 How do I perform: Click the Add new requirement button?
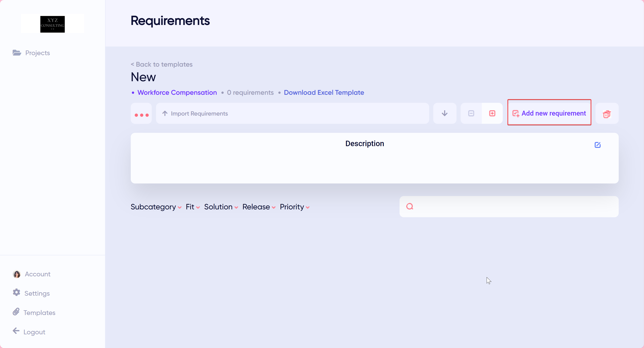click(x=549, y=113)
